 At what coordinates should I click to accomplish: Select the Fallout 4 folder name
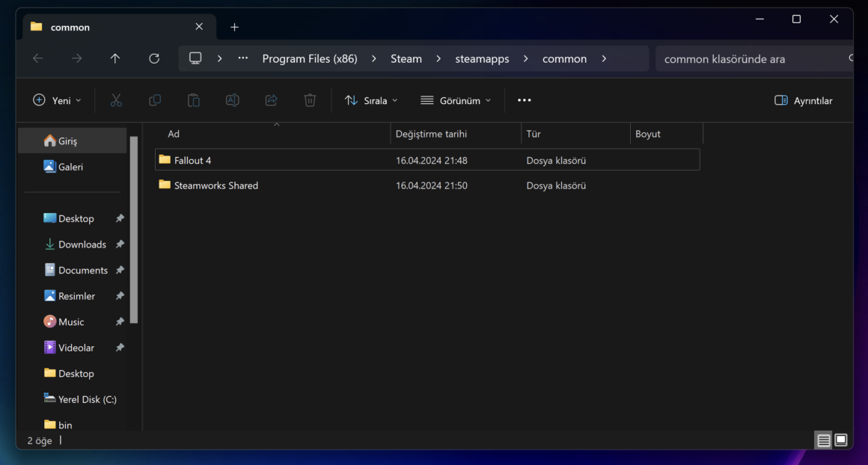coord(192,160)
